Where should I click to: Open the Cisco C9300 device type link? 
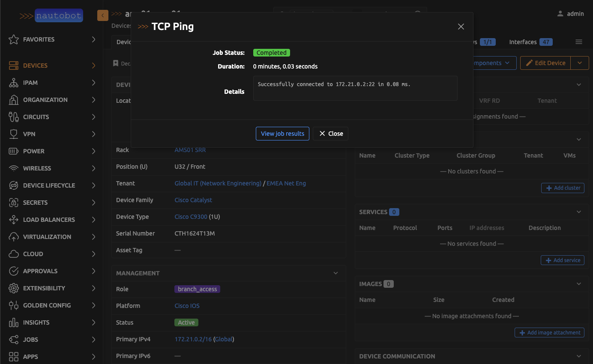coord(191,217)
